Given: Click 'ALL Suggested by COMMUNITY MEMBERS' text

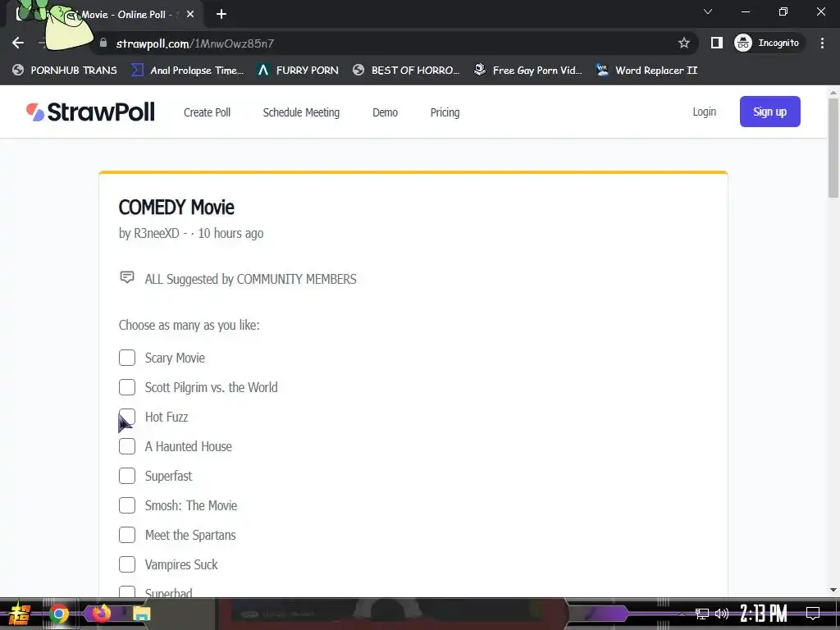Looking at the screenshot, I should [x=251, y=279].
